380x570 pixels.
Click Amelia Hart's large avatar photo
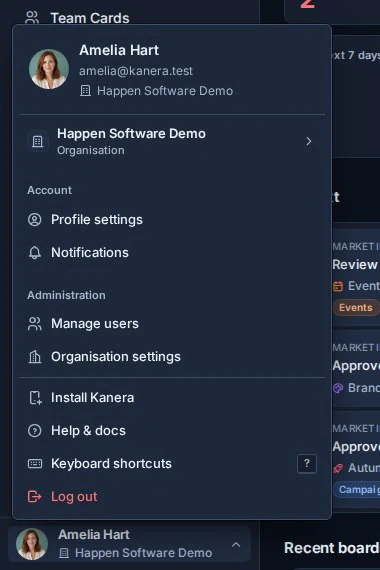(49, 69)
